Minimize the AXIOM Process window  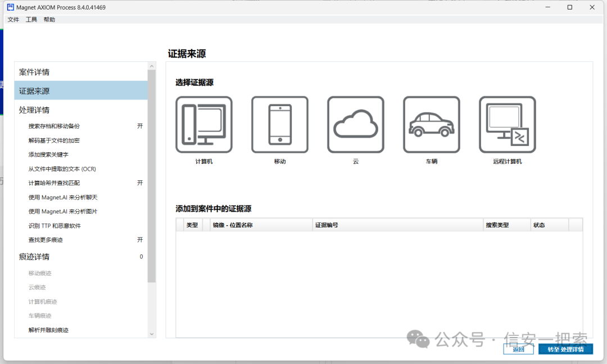pos(548,7)
